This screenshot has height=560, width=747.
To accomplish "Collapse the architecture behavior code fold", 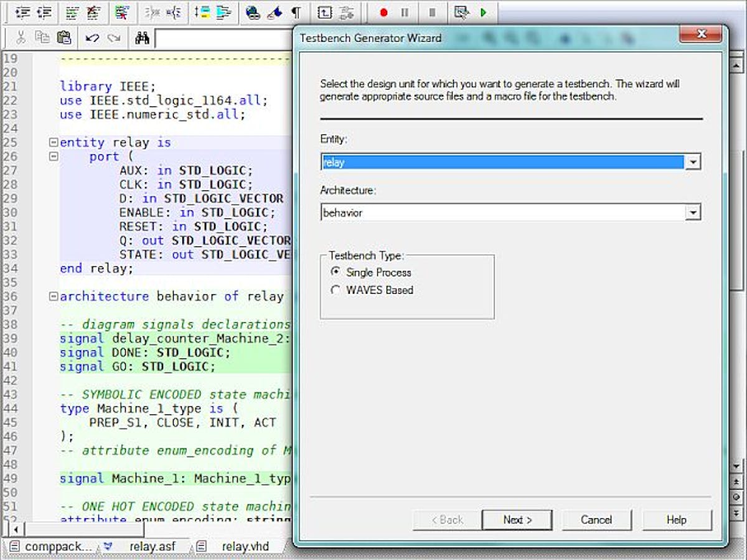I will click(x=52, y=296).
